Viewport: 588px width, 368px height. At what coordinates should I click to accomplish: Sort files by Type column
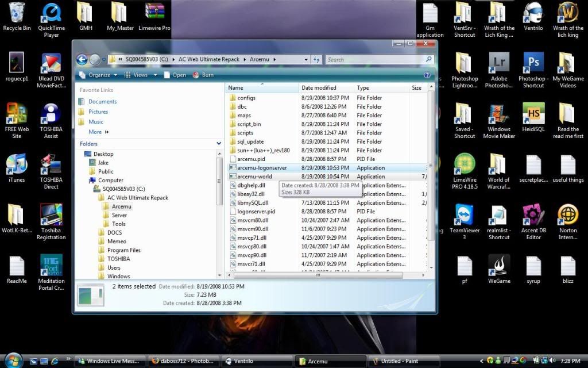[x=381, y=88]
